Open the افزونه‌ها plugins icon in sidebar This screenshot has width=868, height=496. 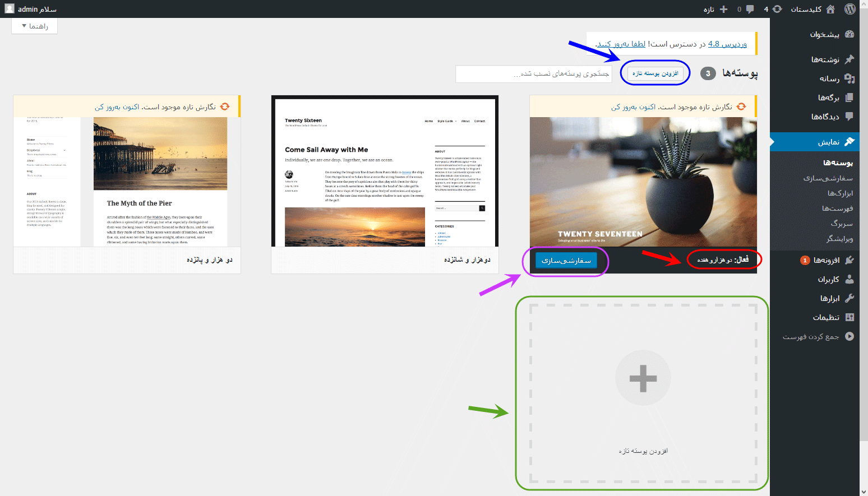[x=849, y=260]
